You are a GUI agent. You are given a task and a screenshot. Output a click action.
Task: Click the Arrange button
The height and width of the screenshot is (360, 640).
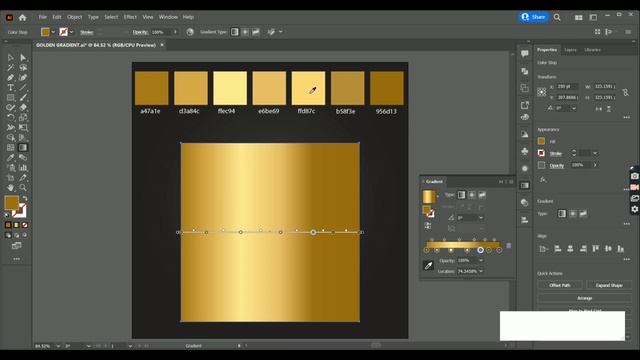pos(584,298)
